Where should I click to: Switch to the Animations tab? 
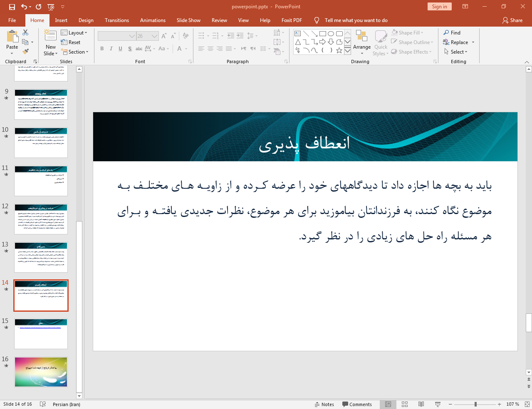(153, 20)
